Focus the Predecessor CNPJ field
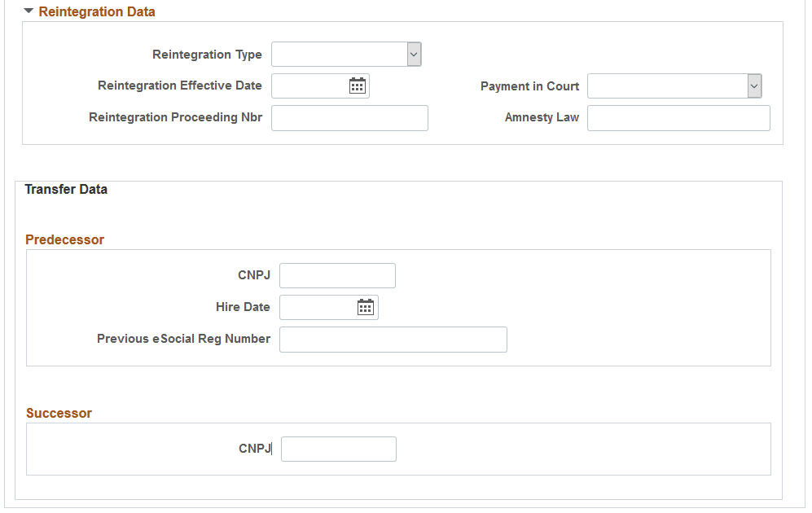The width and height of the screenshot is (812, 513). pyautogui.click(x=338, y=275)
